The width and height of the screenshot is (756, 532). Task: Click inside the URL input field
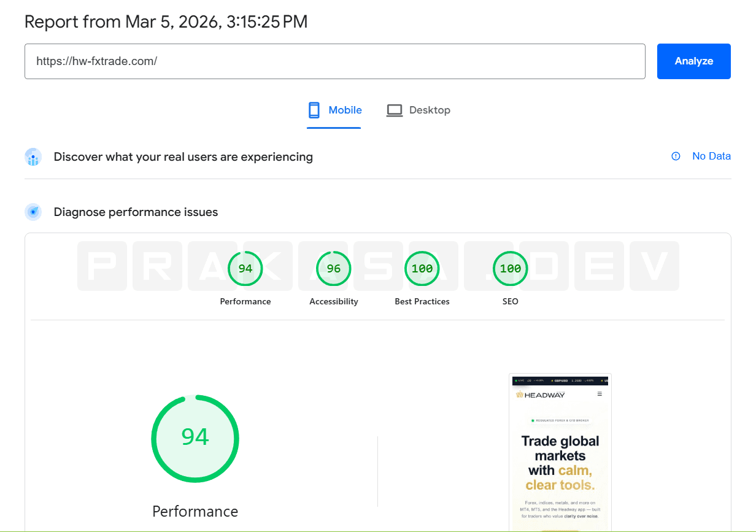click(x=334, y=61)
